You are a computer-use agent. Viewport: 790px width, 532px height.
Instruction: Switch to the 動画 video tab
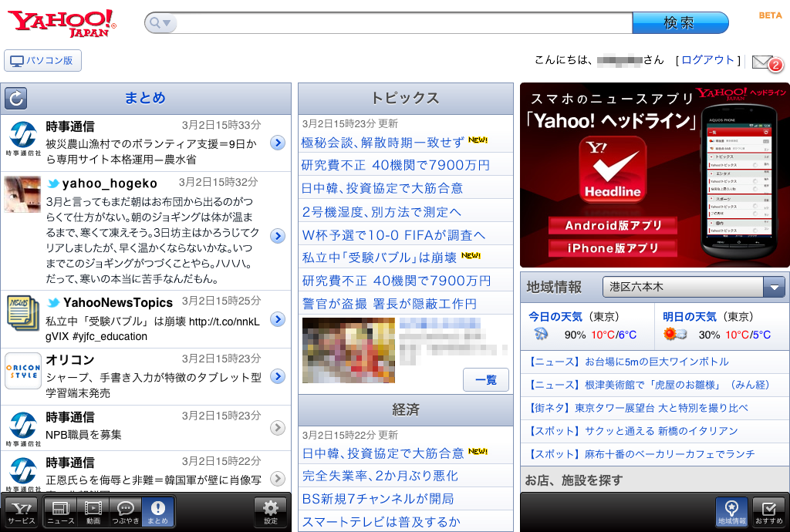click(93, 512)
